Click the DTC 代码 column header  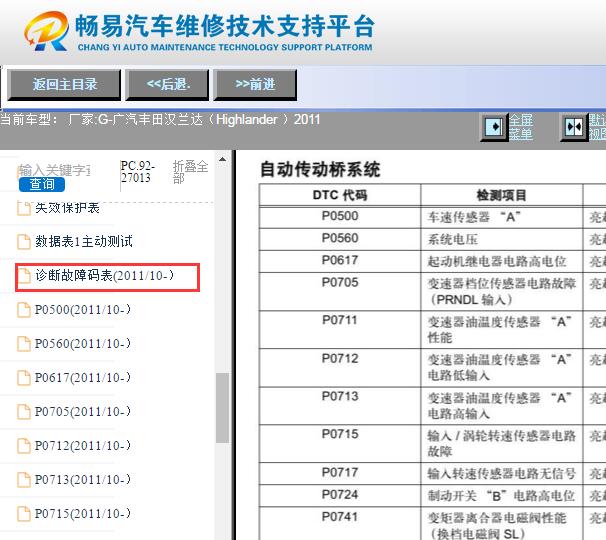[x=340, y=195]
